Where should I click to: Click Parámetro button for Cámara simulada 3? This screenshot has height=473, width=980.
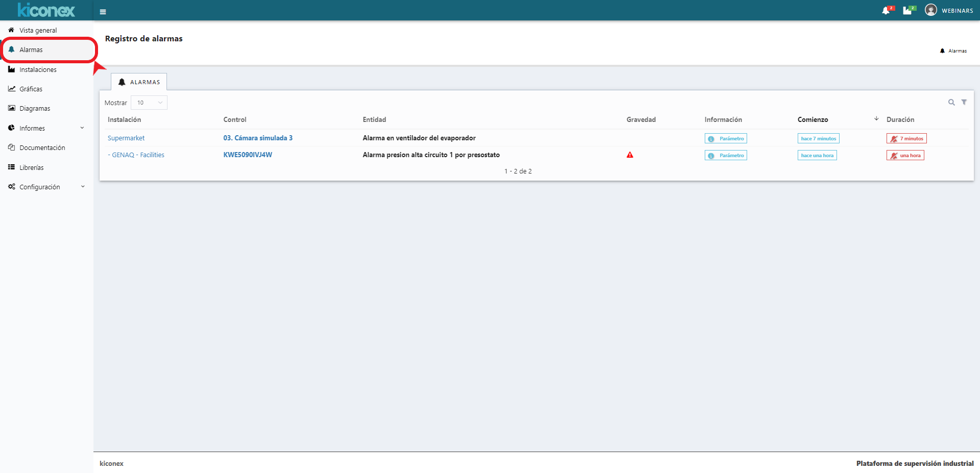[x=726, y=139]
